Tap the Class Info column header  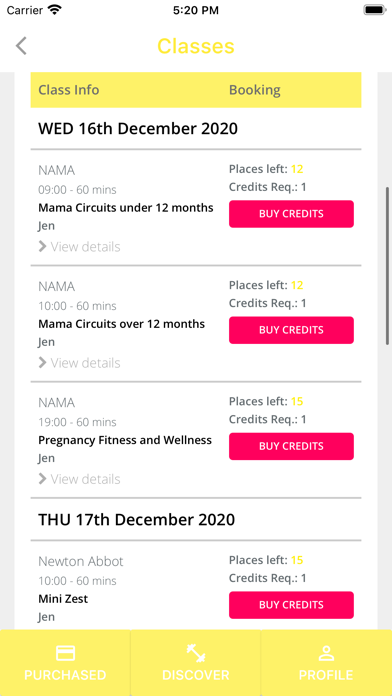point(69,90)
